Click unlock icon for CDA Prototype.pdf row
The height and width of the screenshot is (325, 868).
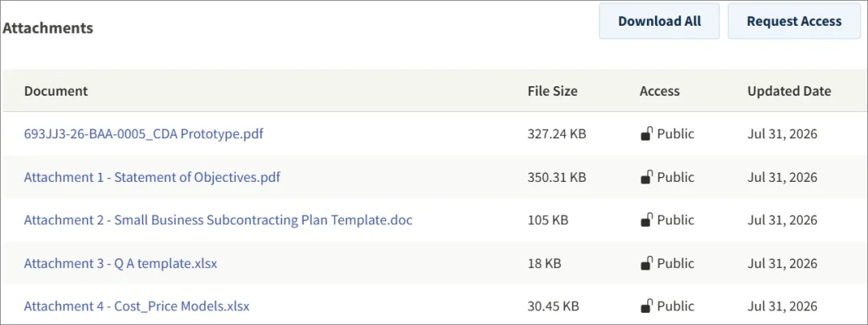coord(646,134)
